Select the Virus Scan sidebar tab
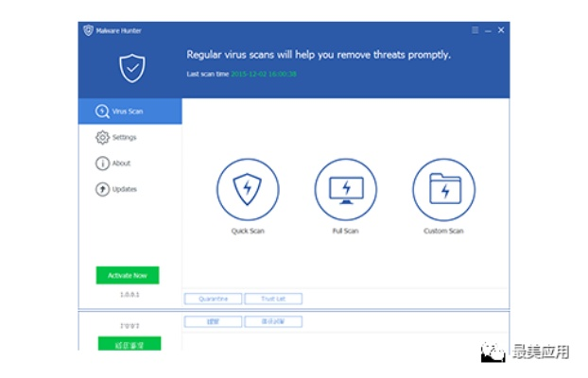Screen dimensions: 588x378 [130, 112]
